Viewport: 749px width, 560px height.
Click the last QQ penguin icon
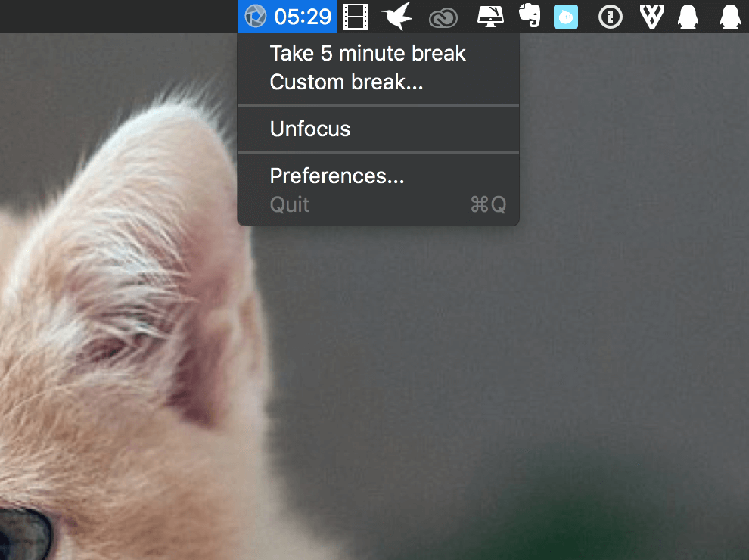click(730, 17)
